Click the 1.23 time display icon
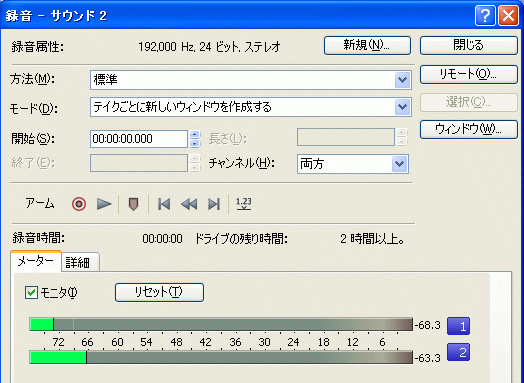The image size is (524, 383). (x=244, y=204)
